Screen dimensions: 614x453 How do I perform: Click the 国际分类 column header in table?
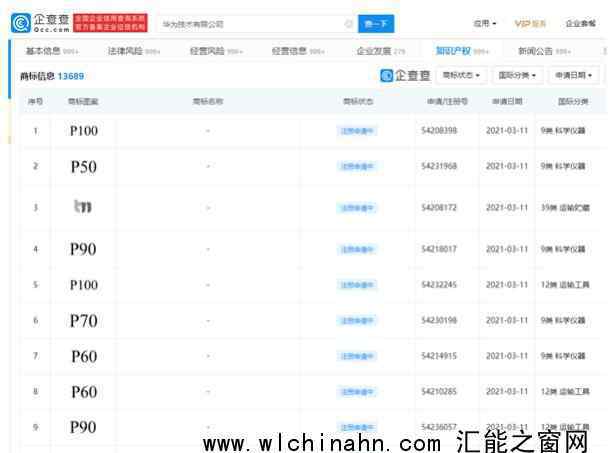(573, 101)
